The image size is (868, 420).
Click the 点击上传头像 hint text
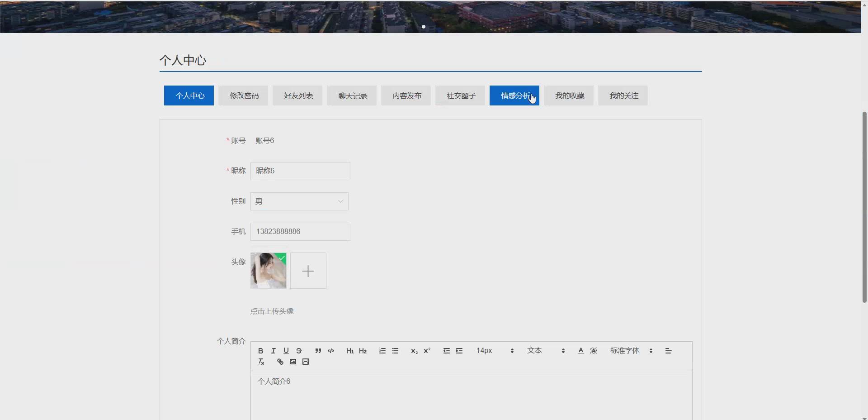[272, 311]
